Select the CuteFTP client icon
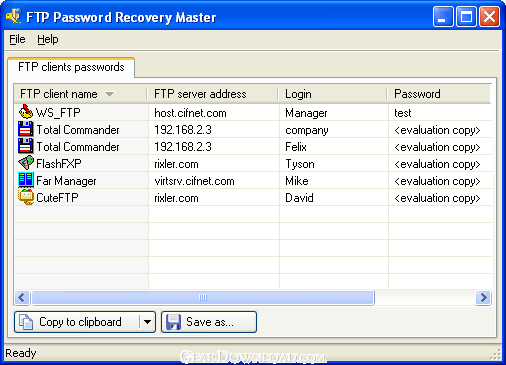The image size is (506, 365). 26,197
